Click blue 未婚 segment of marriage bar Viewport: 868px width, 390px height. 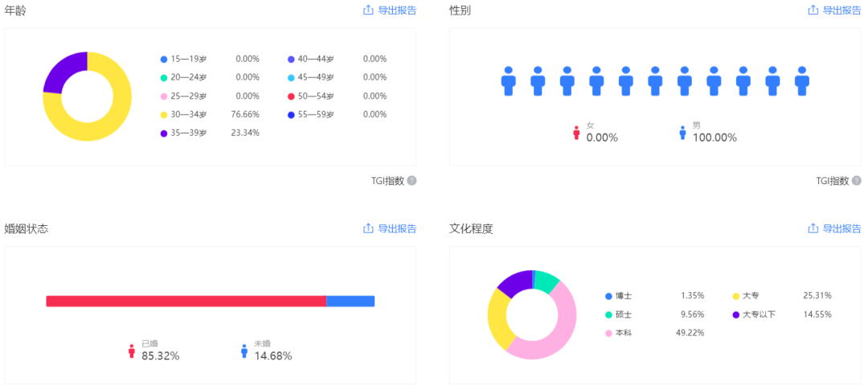tap(350, 301)
